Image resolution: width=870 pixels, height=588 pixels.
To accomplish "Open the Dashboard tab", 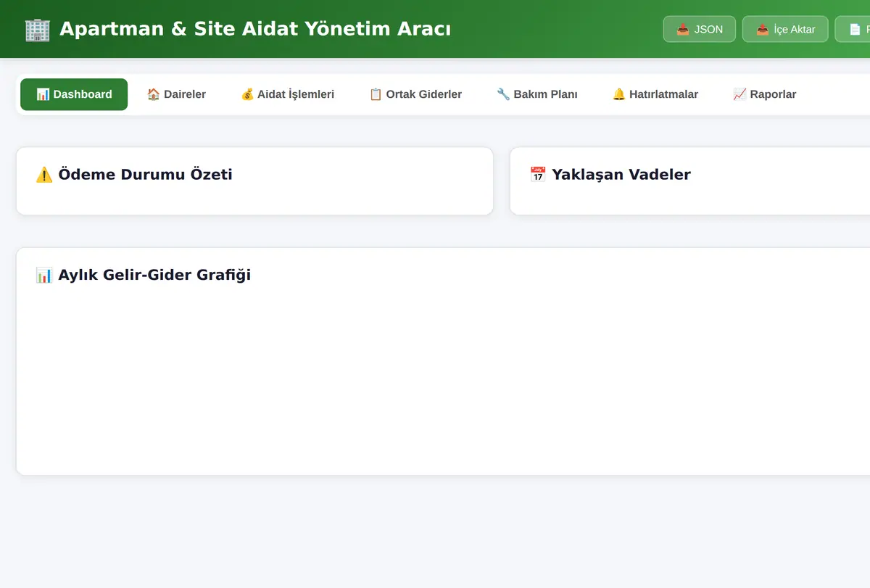I will point(74,94).
